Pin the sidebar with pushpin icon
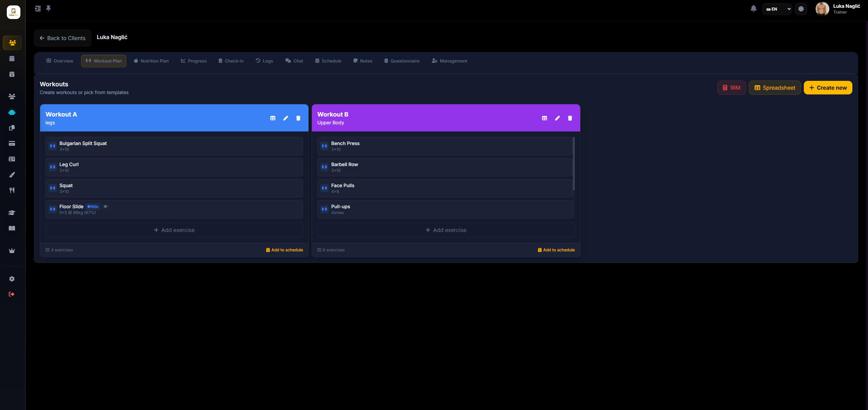 [49, 8]
